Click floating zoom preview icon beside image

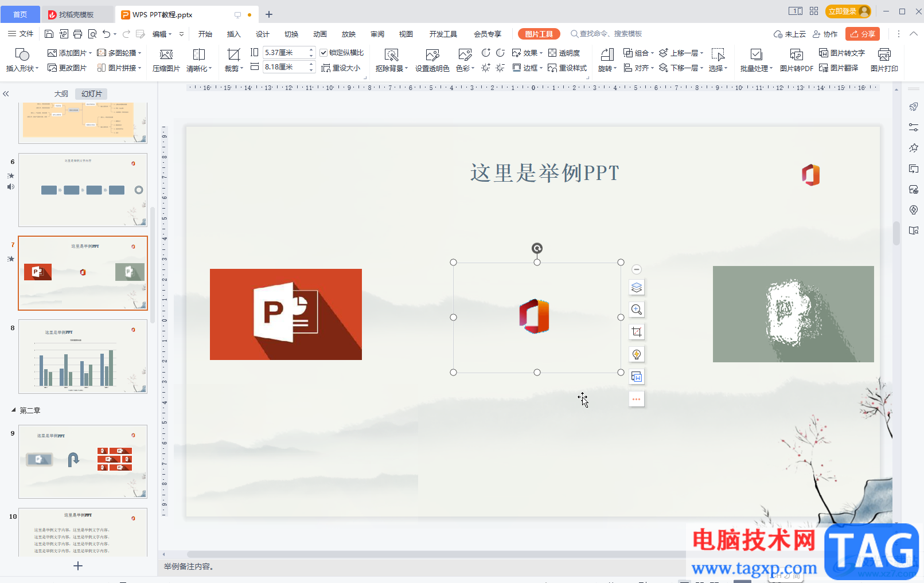pyautogui.click(x=637, y=310)
